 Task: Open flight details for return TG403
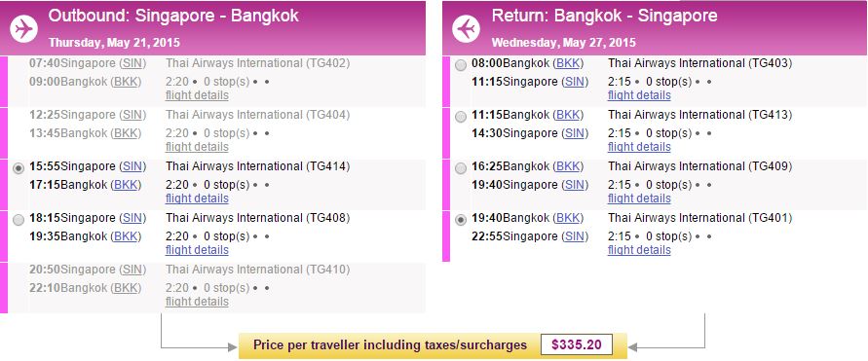[639, 95]
